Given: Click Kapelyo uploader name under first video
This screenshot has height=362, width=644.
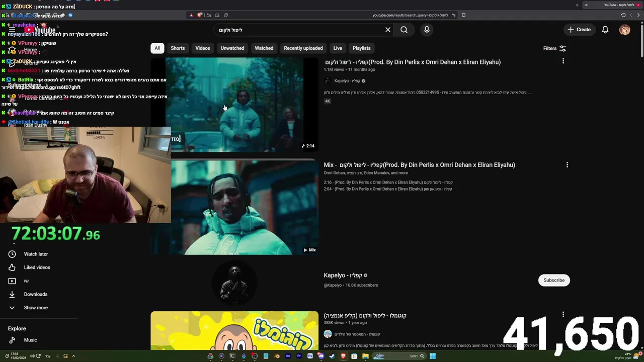Looking at the screenshot, I should coord(347,81).
